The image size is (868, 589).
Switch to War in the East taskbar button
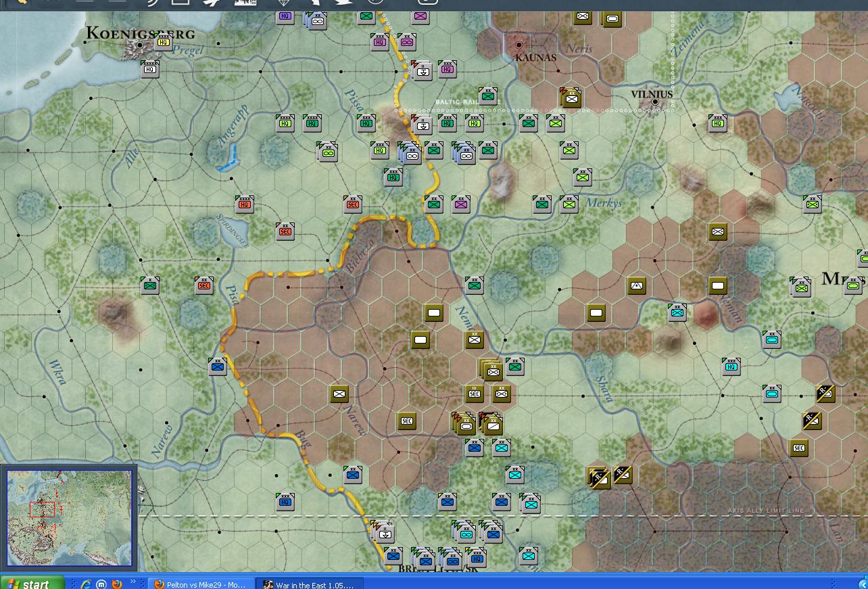311,584
